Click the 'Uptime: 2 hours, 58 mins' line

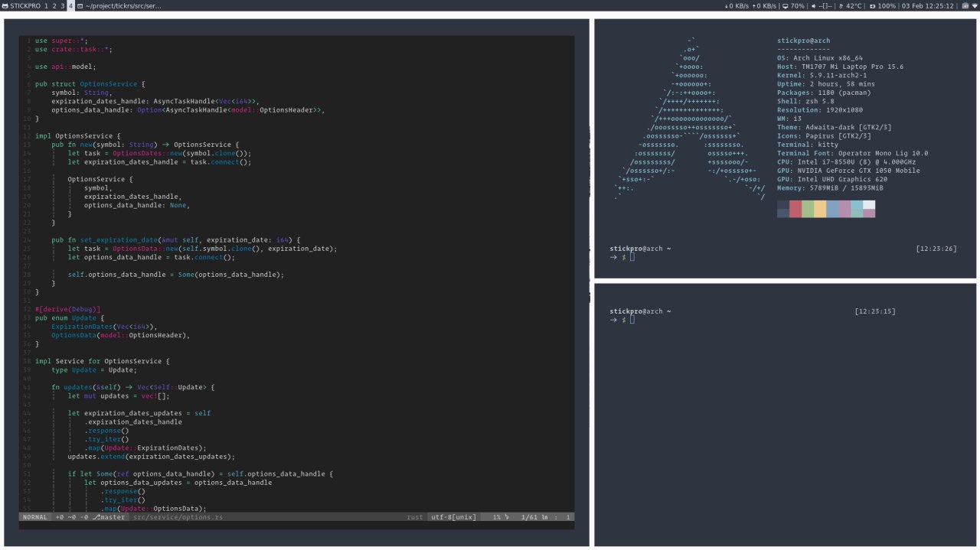point(826,84)
